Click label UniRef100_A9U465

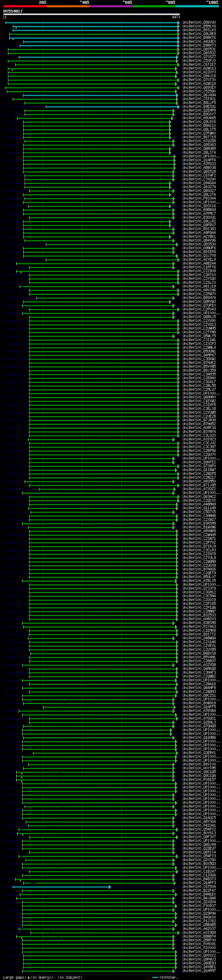click(199, 118)
